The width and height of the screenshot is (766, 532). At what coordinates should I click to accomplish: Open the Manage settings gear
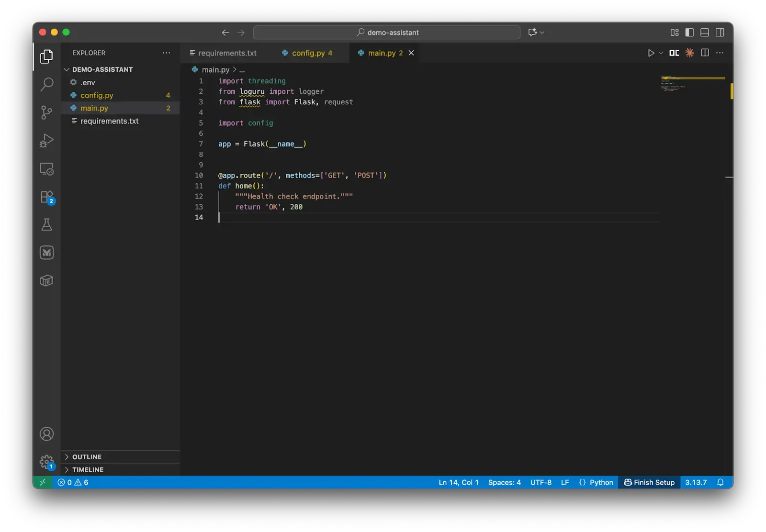(46, 461)
